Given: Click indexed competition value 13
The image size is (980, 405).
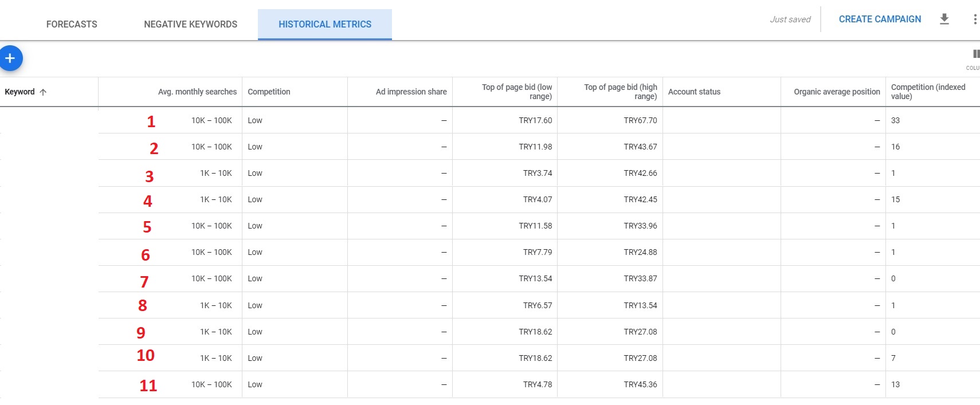Looking at the screenshot, I should tap(895, 384).
